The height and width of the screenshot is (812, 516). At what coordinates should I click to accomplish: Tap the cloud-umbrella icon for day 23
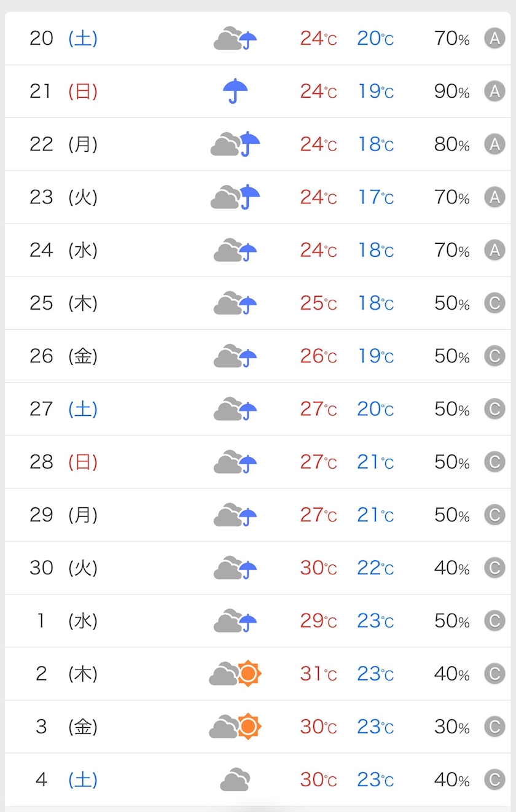[x=235, y=197]
